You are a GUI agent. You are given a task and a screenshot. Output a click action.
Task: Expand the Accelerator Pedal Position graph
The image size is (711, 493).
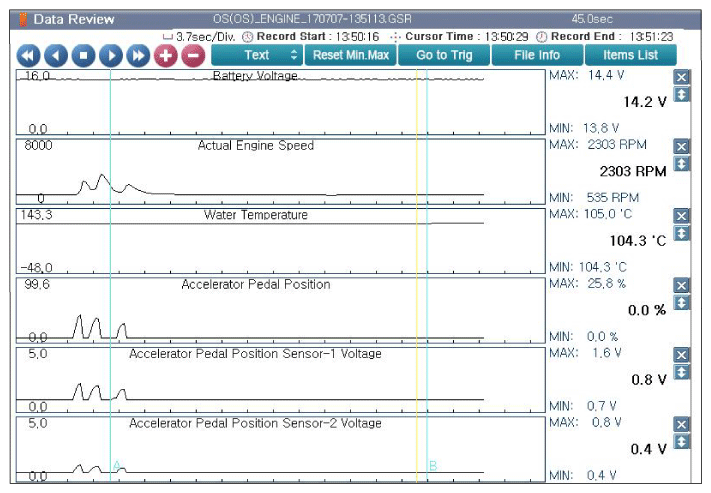pyautogui.click(x=681, y=303)
